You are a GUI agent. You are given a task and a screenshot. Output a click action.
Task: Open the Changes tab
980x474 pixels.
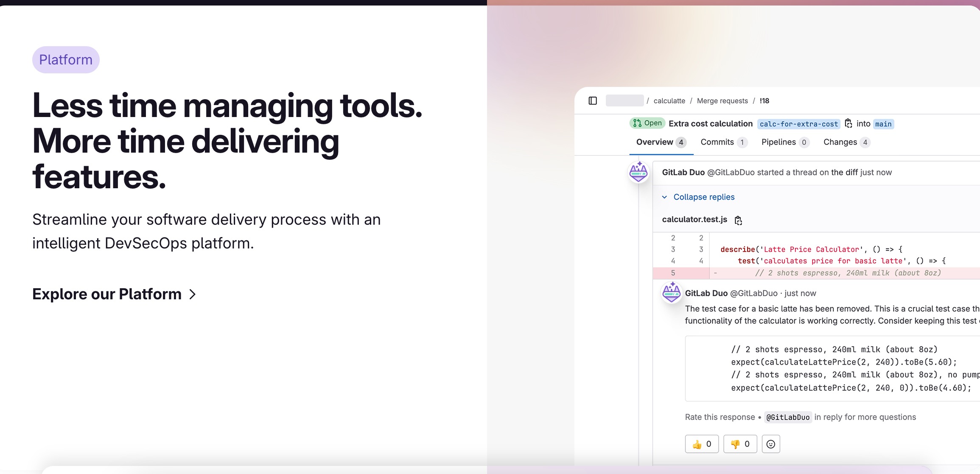tap(840, 142)
